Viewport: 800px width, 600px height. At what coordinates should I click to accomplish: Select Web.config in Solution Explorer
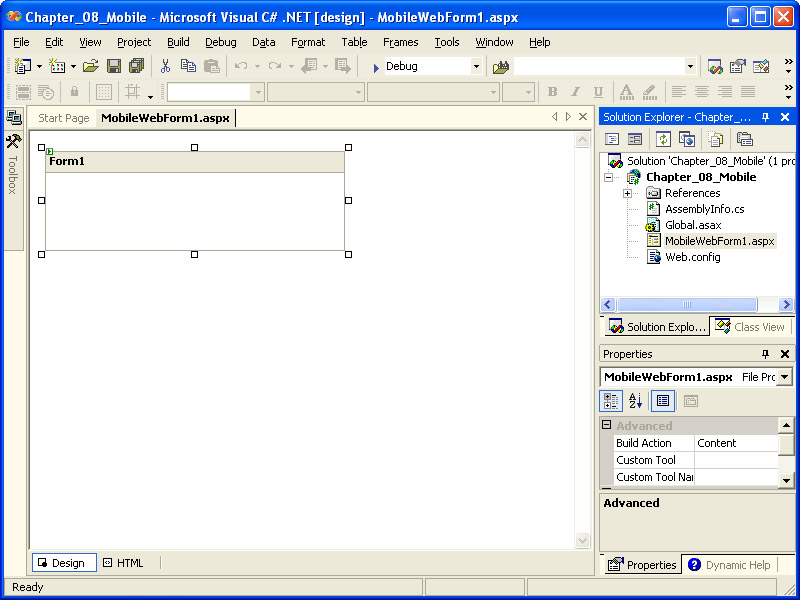[692, 257]
